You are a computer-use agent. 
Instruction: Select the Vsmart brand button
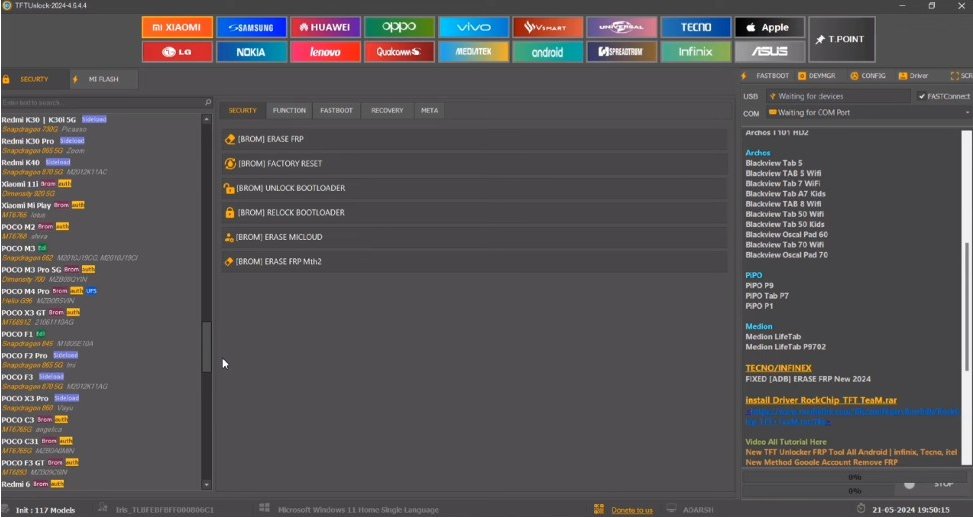pos(547,27)
